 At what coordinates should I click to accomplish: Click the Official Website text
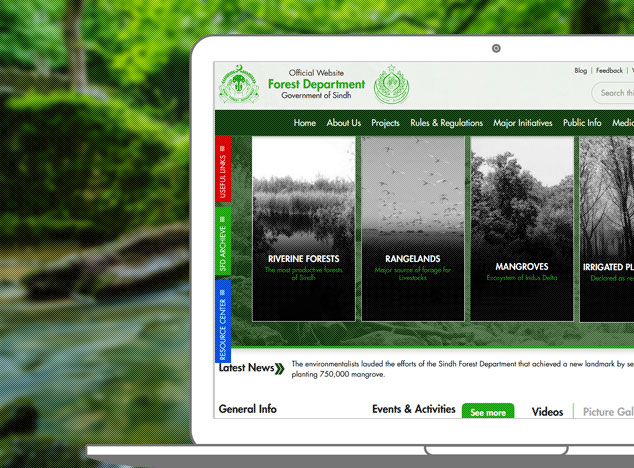coord(316,73)
